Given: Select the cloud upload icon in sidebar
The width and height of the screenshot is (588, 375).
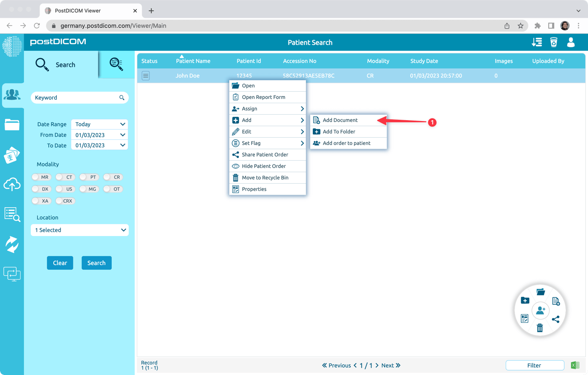Looking at the screenshot, I should (x=12, y=185).
